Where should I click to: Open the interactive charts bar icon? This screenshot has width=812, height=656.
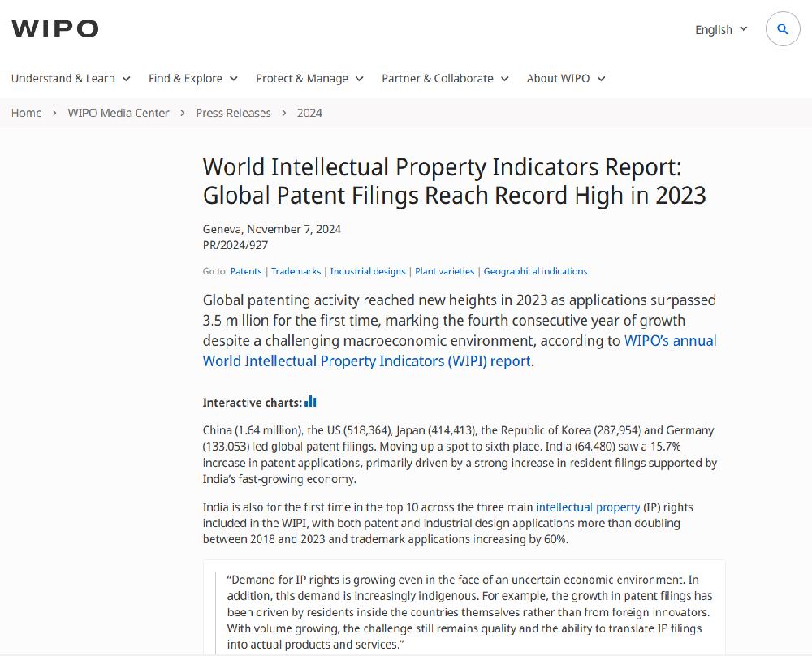point(310,402)
